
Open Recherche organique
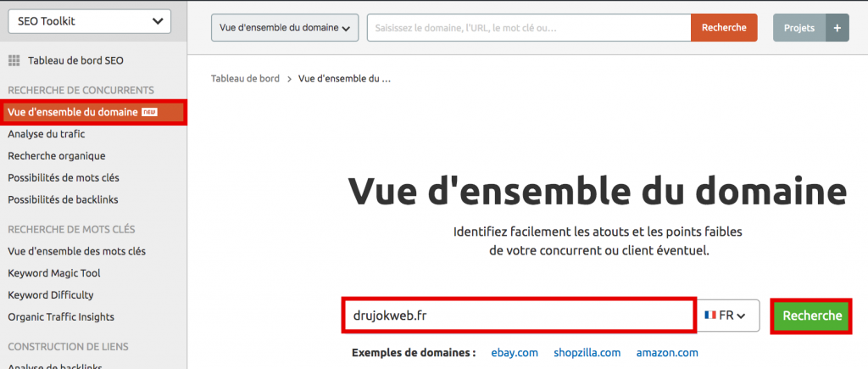click(57, 156)
